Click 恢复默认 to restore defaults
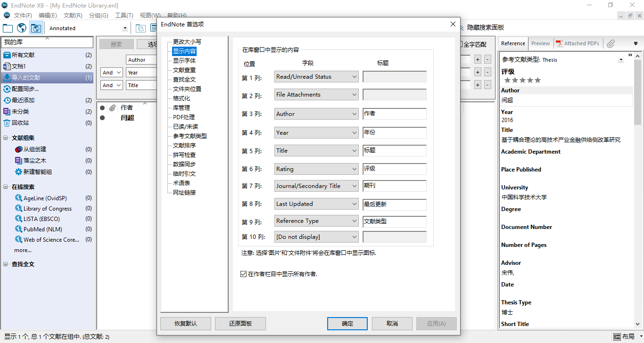644x343 pixels. [185, 324]
